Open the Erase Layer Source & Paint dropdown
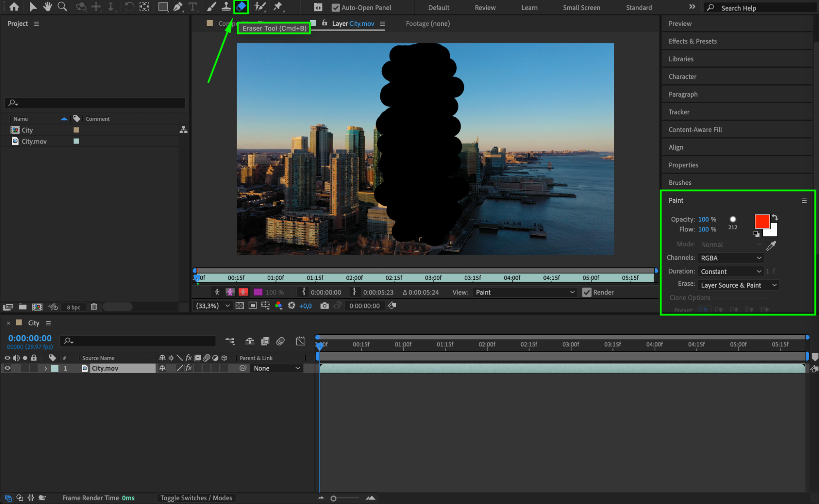Image resolution: width=819 pixels, height=504 pixels. click(x=738, y=285)
